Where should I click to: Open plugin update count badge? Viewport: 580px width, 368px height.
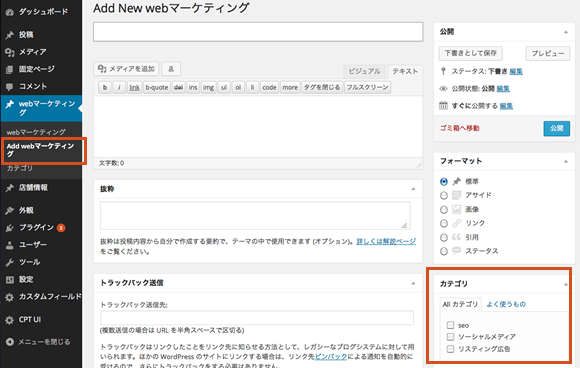click(x=61, y=228)
